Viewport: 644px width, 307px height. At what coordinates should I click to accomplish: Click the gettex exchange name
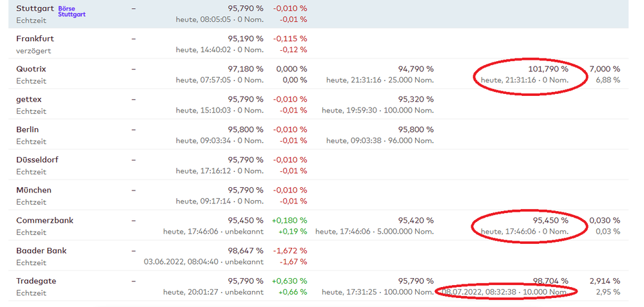[29, 99]
